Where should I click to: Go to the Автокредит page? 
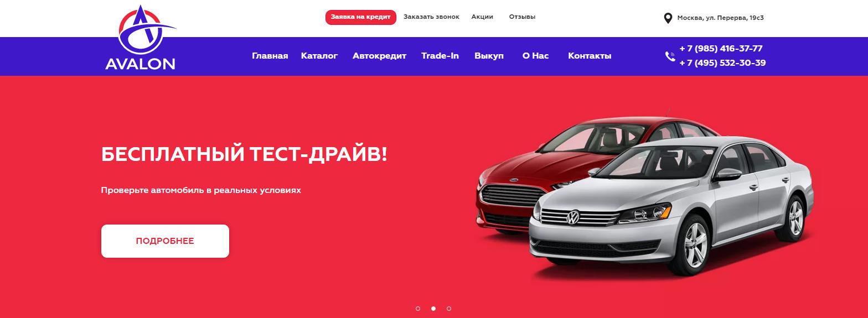click(x=380, y=56)
